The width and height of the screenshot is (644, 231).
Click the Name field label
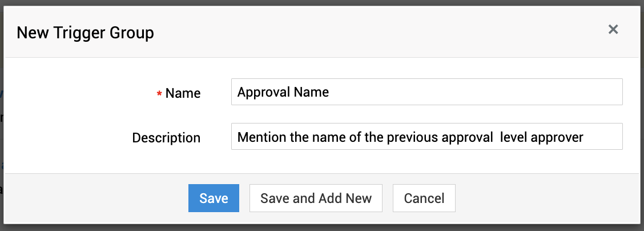tap(183, 93)
